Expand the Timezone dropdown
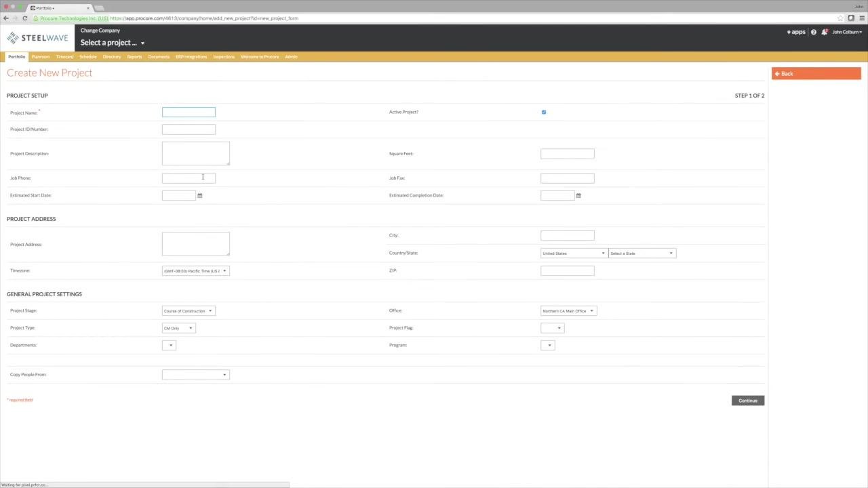This screenshot has height=488, width=868. pos(195,270)
